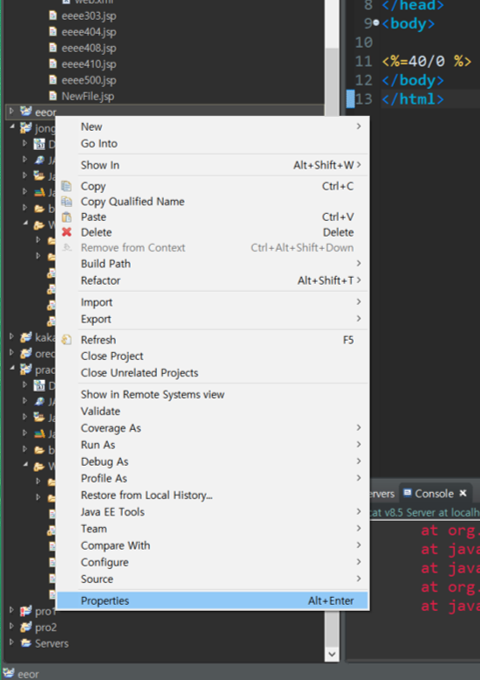480x680 pixels.
Task: Click the red Delete X icon
Action: point(66,232)
